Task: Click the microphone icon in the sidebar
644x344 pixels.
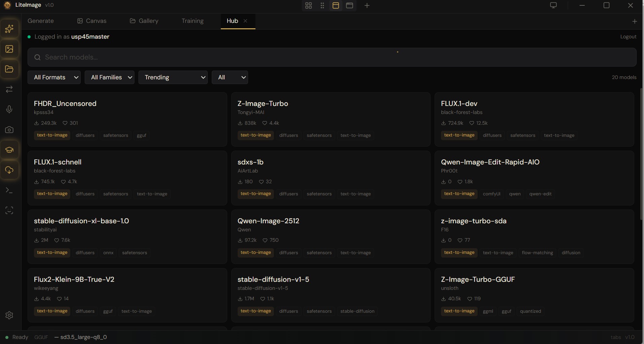Action: pyautogui.click(x=9, y=109)
